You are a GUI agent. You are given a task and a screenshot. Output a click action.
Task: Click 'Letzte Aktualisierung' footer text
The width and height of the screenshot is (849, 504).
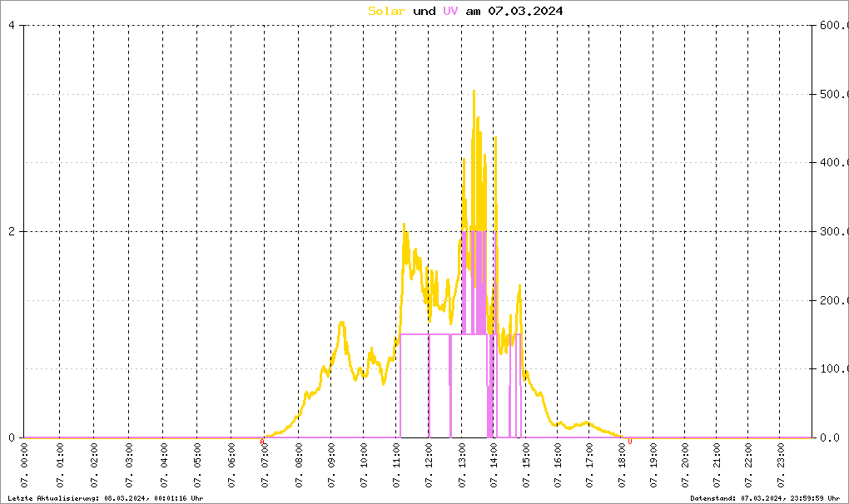[106, 498]
